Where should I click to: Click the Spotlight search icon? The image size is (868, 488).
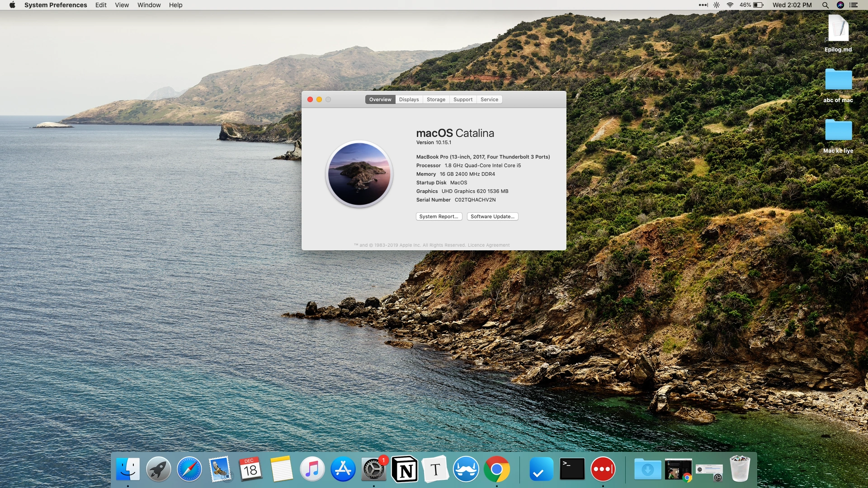(825, 5)
